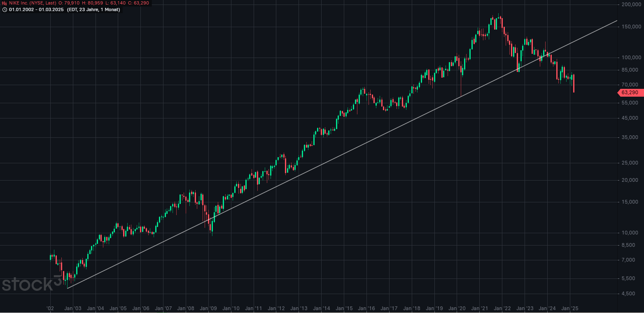The width and height of the screenshot is (644, 313).
Task: Click the 100,000 price axis label
Action: pos(630,58)
